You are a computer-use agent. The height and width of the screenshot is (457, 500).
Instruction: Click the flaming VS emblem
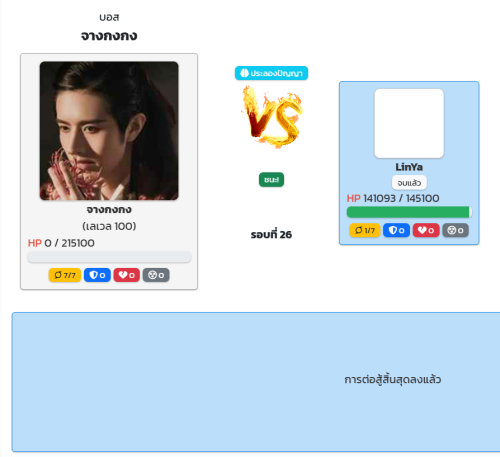point(272,117)
